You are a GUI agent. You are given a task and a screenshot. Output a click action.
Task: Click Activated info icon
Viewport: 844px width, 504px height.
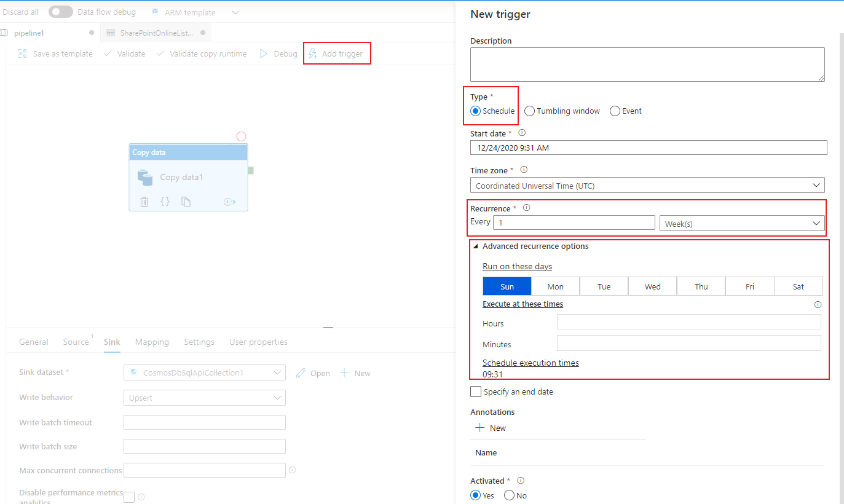521,480
